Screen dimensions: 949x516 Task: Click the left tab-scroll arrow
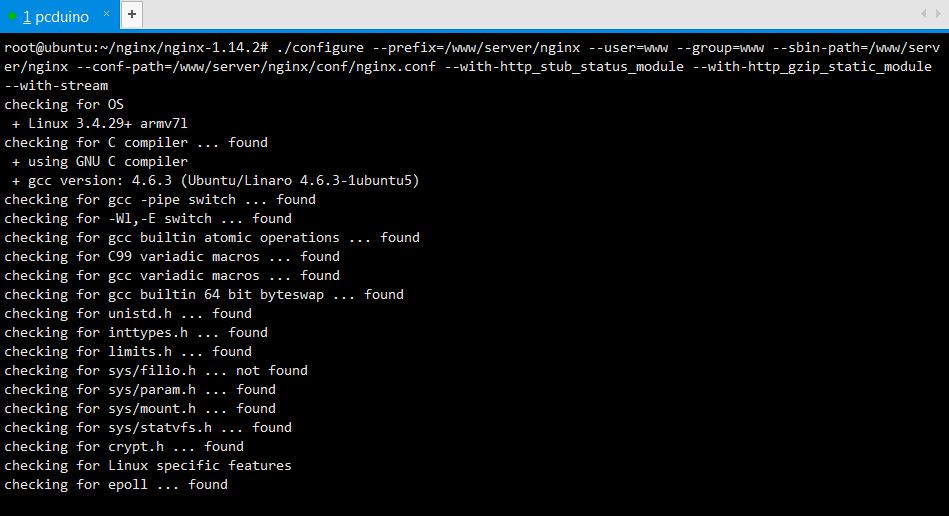pos(924,14)
